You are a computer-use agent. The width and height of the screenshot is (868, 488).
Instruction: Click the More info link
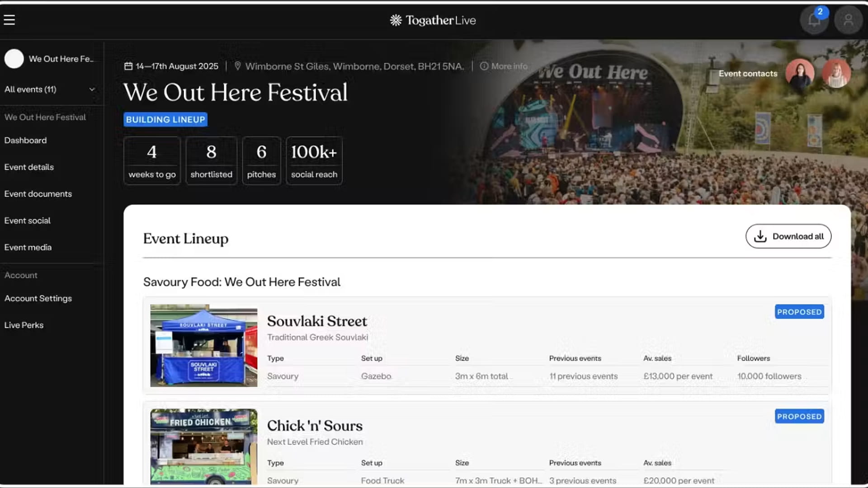[x=509, y=66]
